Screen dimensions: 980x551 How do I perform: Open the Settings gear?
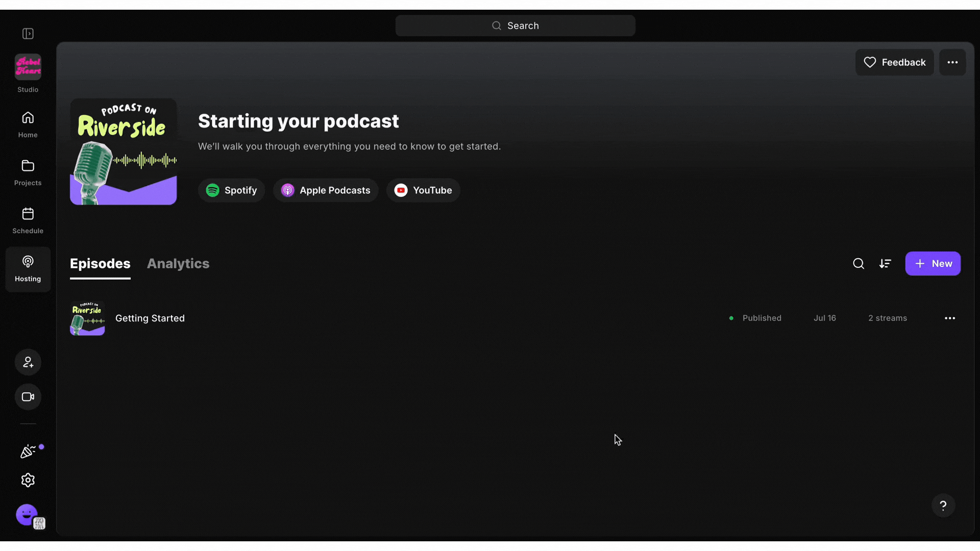28,480
